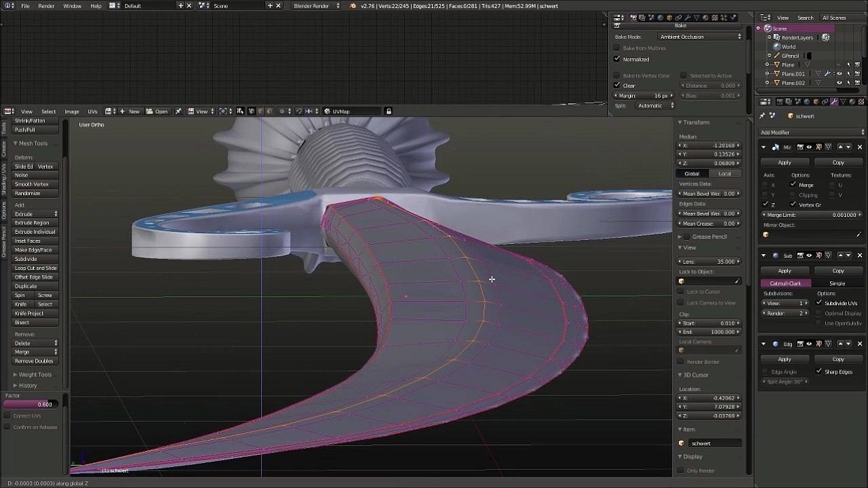Image resolution: width=868 pixels, height=488 pixels.
Task: Pick Mirror Object with eyedropper icon
Action: click(x=859, y=235)
